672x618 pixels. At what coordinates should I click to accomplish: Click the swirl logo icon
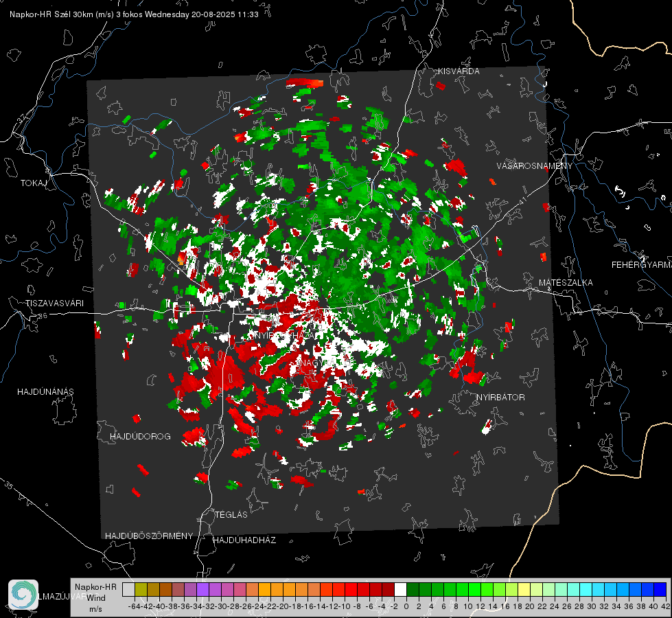23,595
